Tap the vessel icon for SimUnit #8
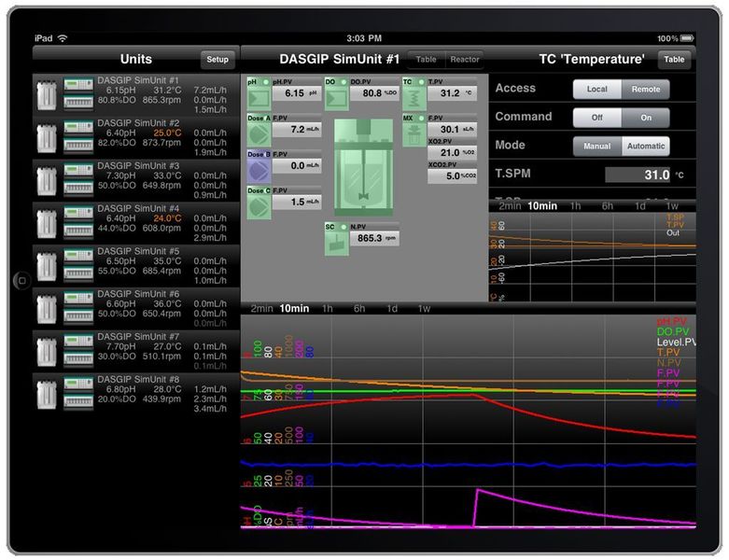729x560 pixels. pos(47,395)
